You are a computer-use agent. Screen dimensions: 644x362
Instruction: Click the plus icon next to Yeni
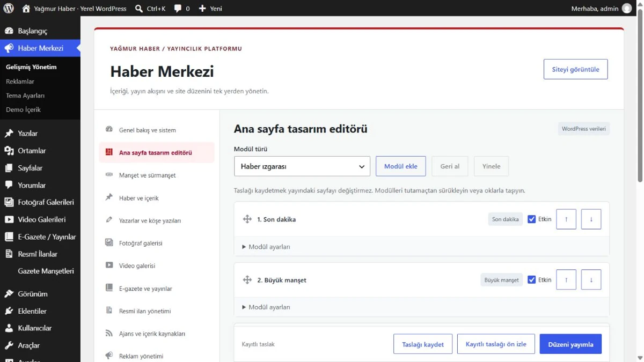(x=202, y=8)
